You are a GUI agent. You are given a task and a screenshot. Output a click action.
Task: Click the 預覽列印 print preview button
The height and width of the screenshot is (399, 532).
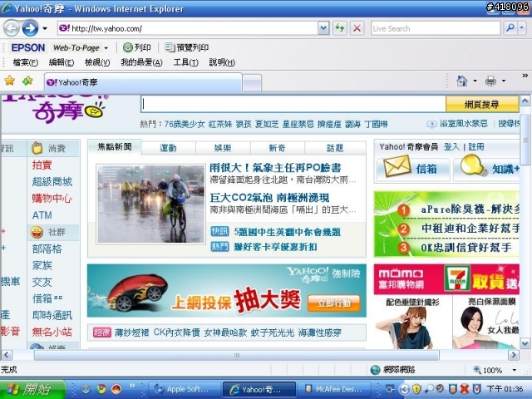186,47
